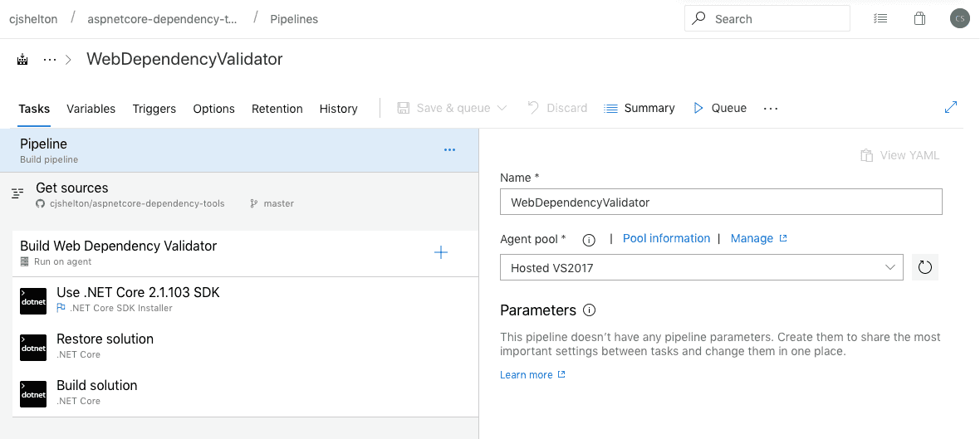
Task: Click the Queue button
Action: click(720, 108)
